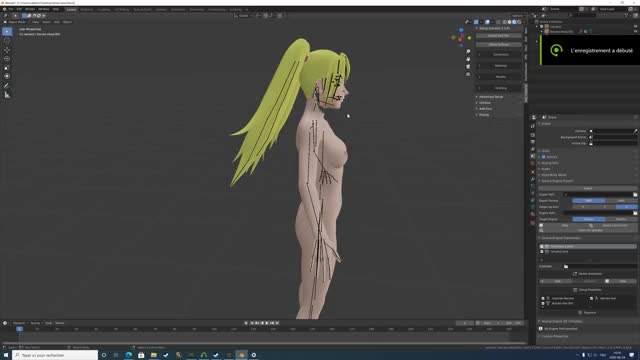Jump to the timeline start frame

point(252,323)
